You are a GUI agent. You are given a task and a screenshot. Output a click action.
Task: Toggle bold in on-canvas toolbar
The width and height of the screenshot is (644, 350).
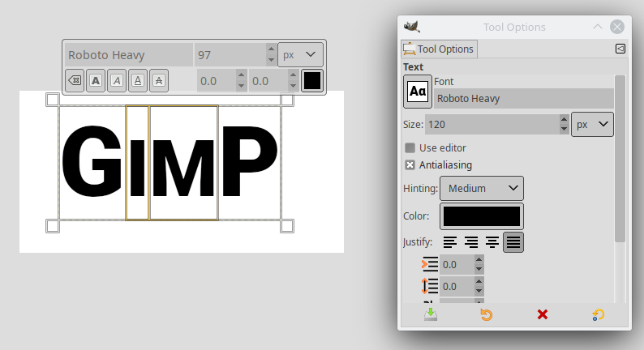coord(96,80)
